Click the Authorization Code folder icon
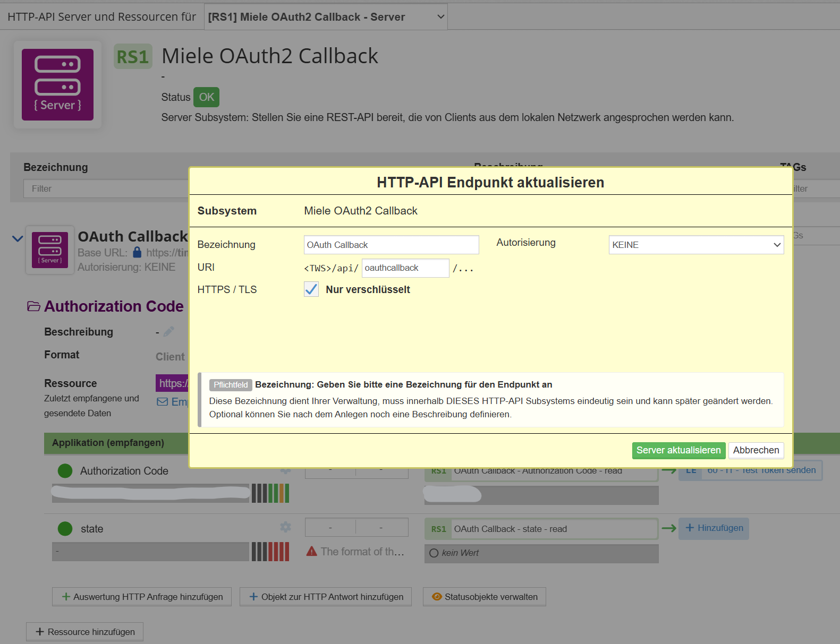This screenshot has height=644, width=840. pyautogui.click(x=33, y=306)
